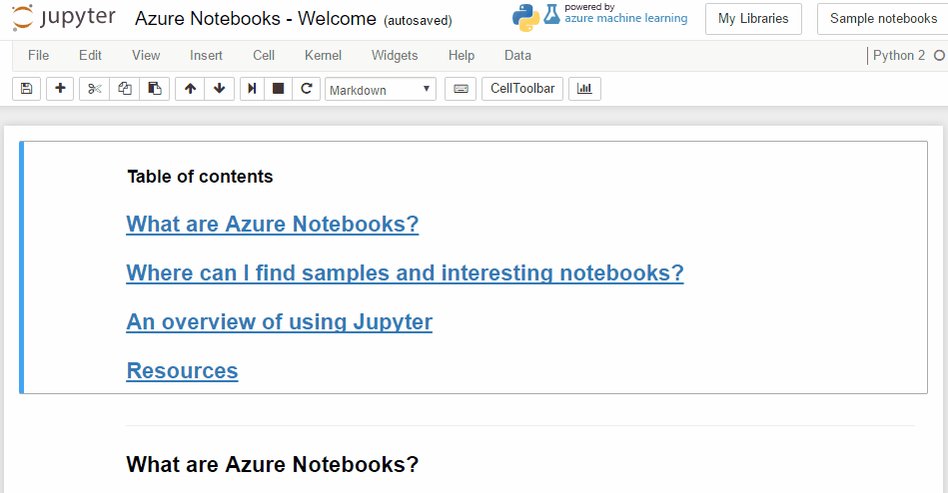Screen dimensions: 948x493
Task: Open the Data menu
Action: coord(518,56)
